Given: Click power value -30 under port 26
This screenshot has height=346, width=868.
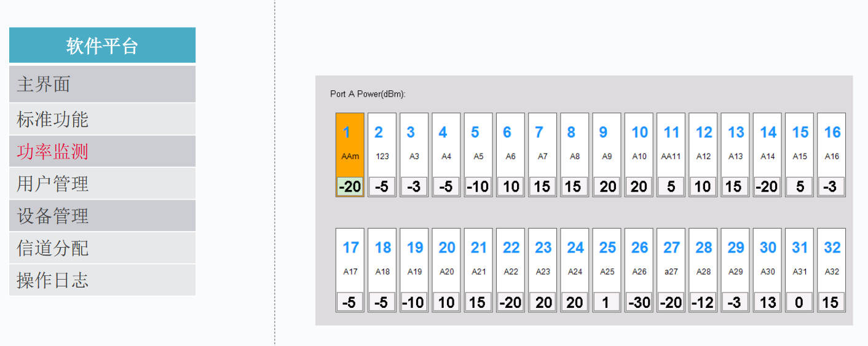Looking at the screenshot, I should pos(639,302).
